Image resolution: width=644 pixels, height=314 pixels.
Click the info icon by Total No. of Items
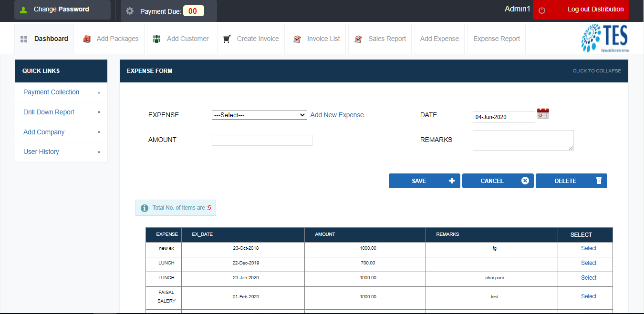pyautogui.click(x=145, y=208)
